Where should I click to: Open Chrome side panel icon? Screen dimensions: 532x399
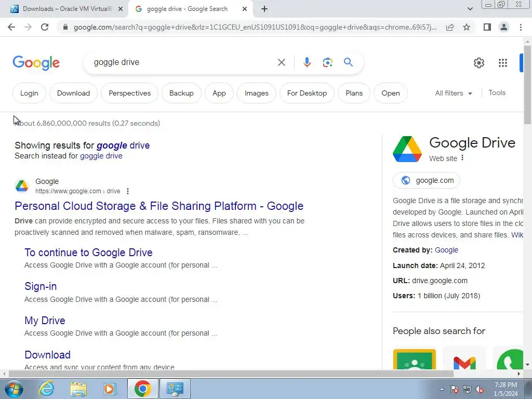pos(487,27)
